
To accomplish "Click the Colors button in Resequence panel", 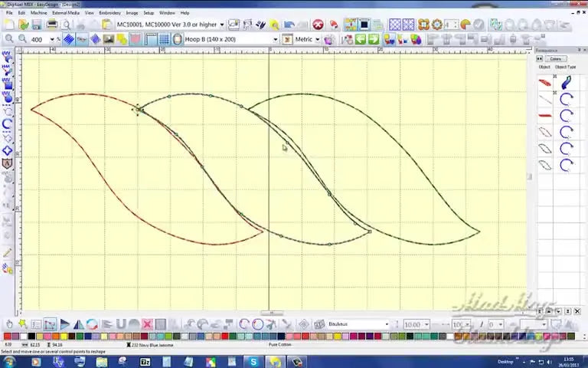I will click(555, 59).
